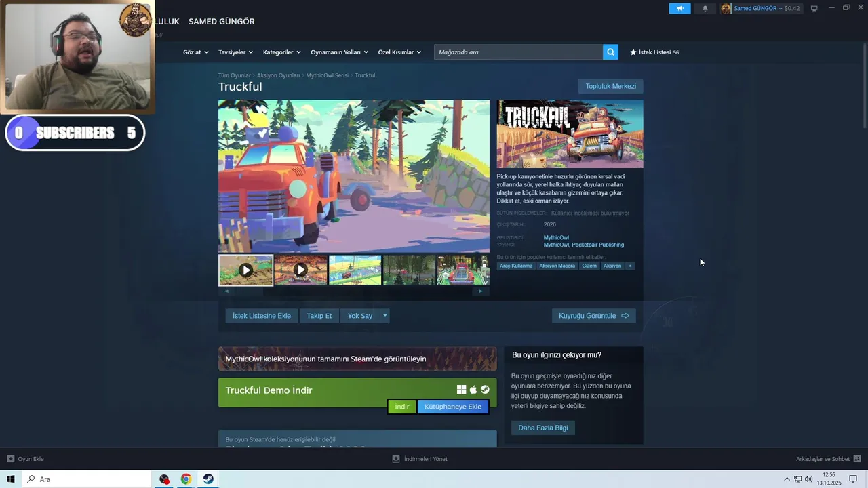Click the Aksiyon Oyunları breadcrumb
The image size is (868, 488).
pos(278,75)
